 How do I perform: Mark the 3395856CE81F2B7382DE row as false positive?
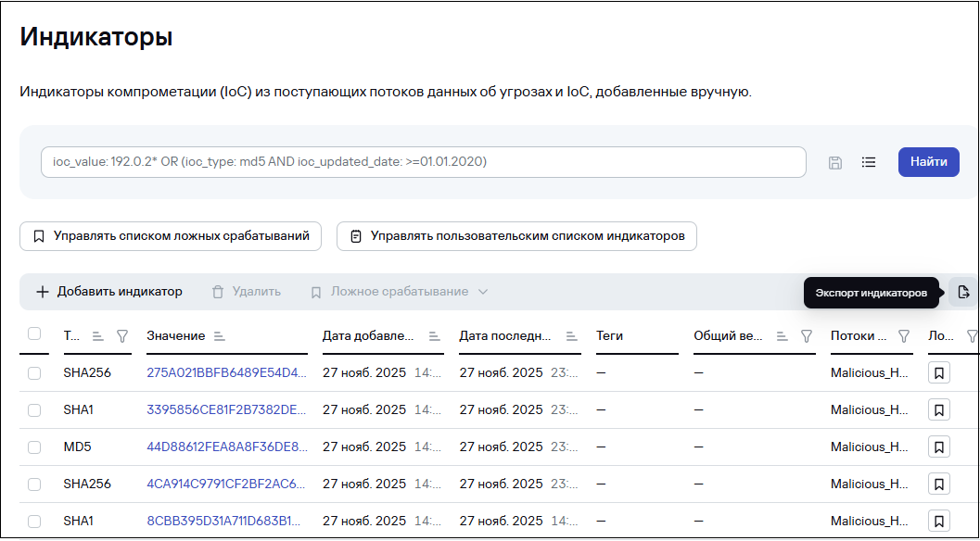click(x=939, y=409)
